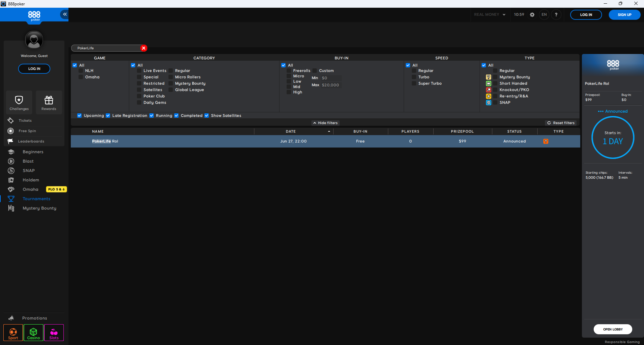This screenshot has width=644, height=345.
Task: Collapse the sidebar with double-chevron icon
Action: click(64, 14)
